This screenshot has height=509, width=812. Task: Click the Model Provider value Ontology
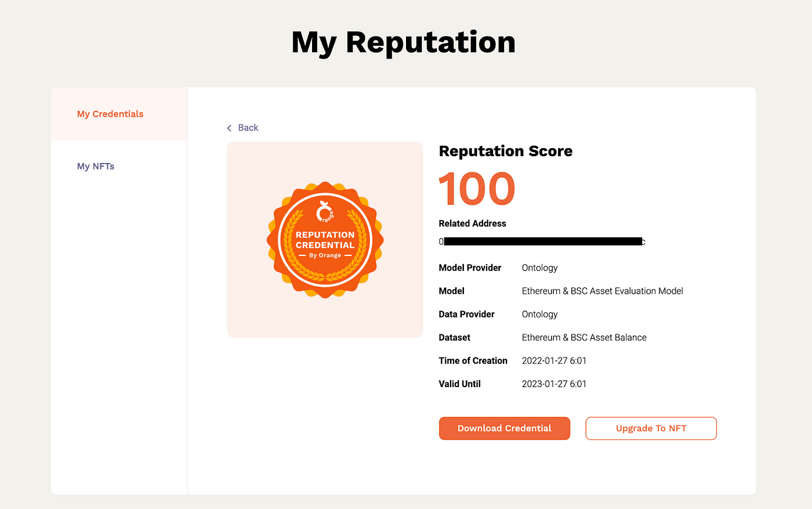[539, 268]
